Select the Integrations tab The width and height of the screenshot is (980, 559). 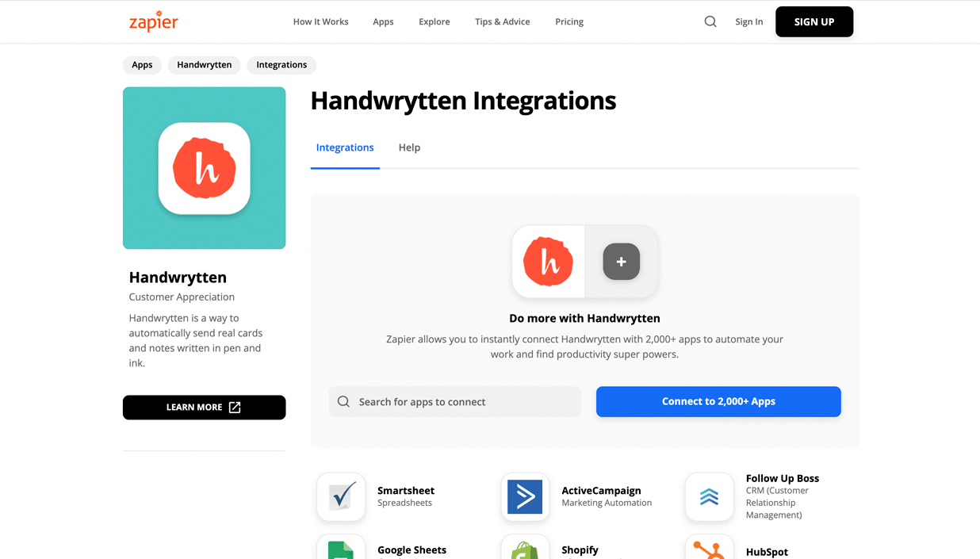click(345, 147)
